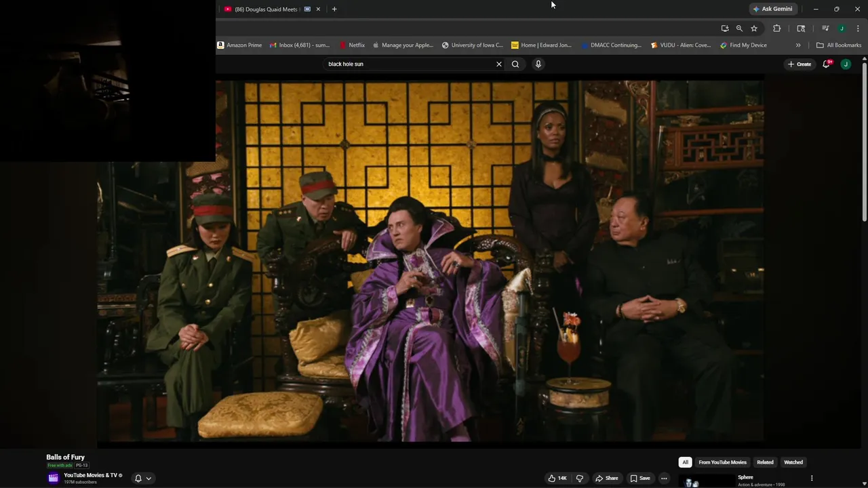Dislike the video with thumbs down

click(x=580, y=479)
